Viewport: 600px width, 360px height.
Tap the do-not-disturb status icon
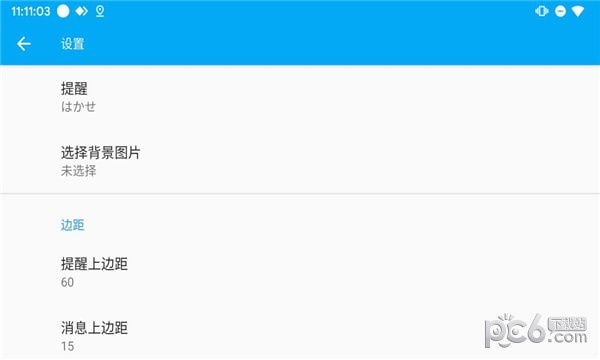click(x=560, y=11)
